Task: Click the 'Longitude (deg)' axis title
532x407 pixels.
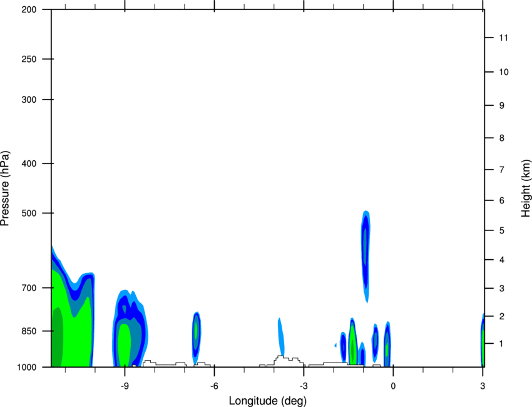Action: 268,401
